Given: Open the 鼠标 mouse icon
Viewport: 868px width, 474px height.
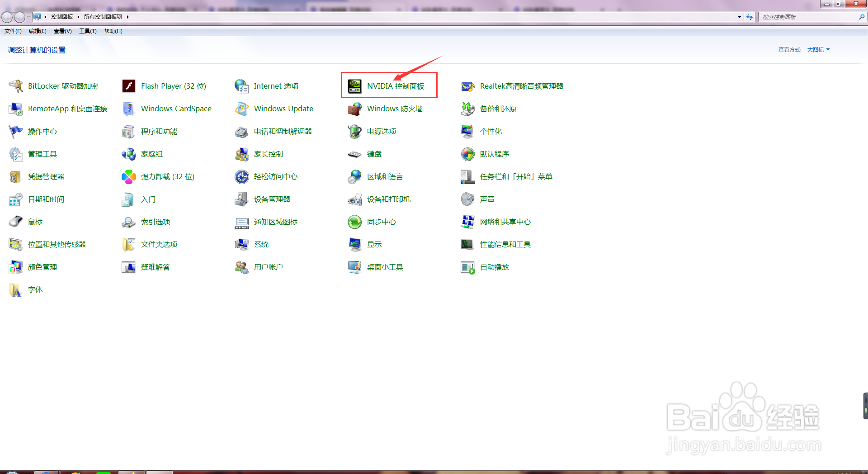Looking at the screenshot, I should [16, 222].
